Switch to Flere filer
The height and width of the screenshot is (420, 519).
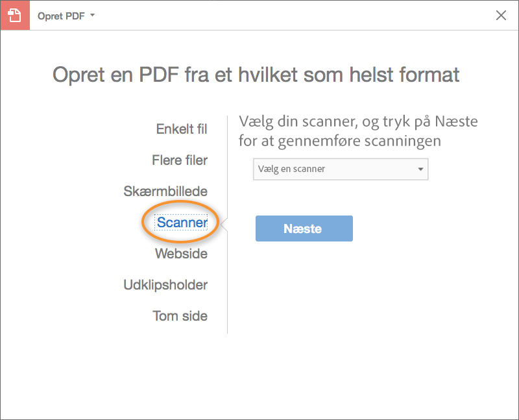pos(180,160)
